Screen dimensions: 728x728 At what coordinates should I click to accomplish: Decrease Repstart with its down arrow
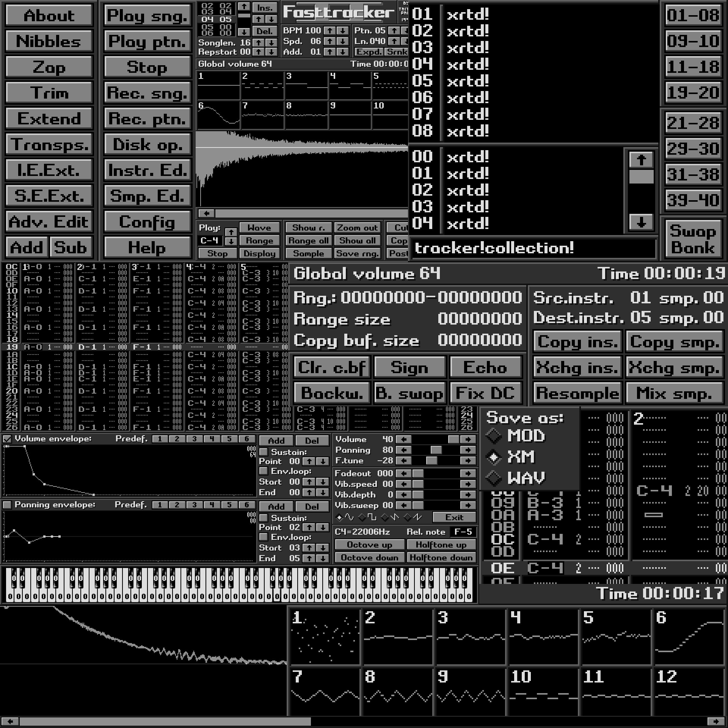271,52
